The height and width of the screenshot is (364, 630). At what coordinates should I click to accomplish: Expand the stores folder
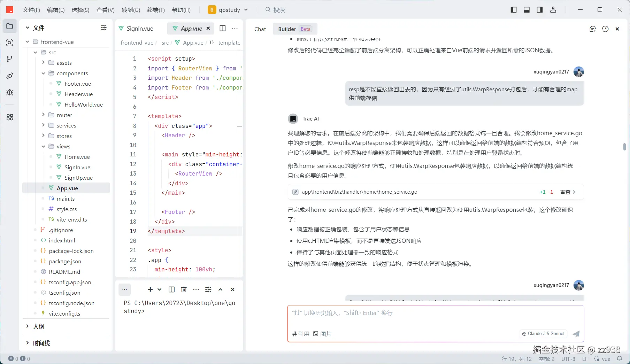click(43, 136)
